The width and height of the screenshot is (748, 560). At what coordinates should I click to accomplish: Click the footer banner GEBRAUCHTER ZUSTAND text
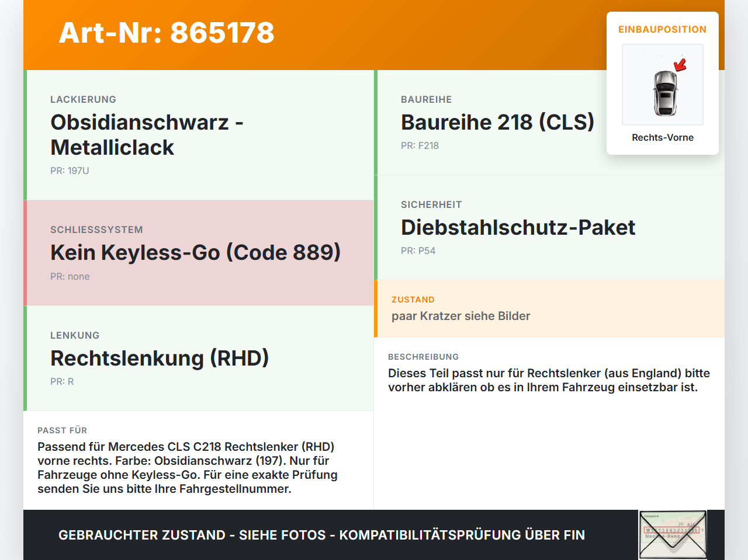click(x=321, y=535)
